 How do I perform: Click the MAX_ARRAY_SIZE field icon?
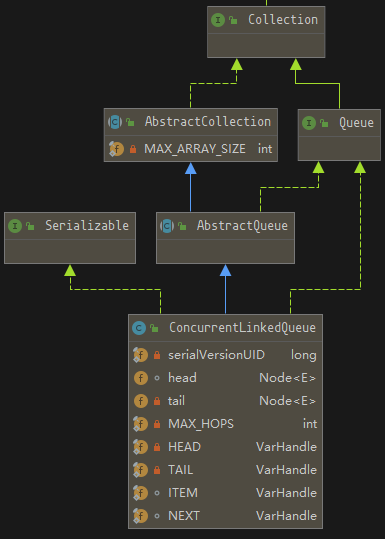116,149
